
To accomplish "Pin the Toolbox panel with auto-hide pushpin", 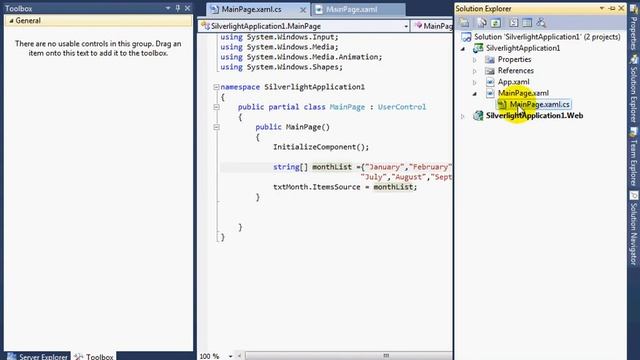I will click(x=178, y=8).
